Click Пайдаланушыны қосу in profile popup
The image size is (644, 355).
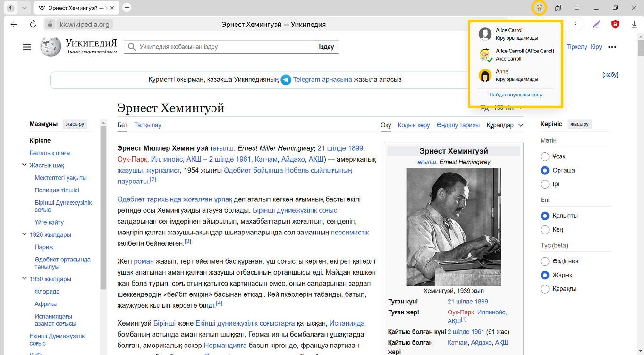[x=515, y=95]
